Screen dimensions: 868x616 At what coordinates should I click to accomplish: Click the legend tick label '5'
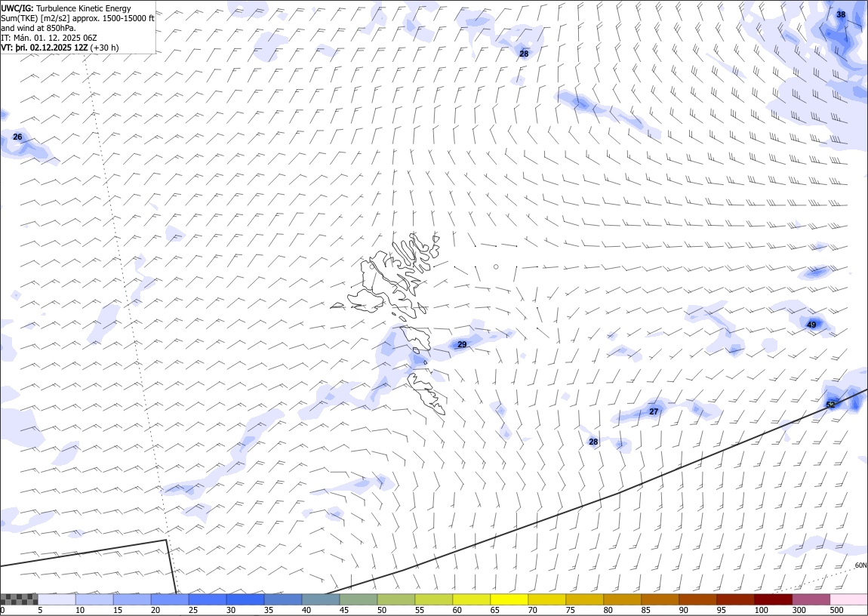(40, 610)
